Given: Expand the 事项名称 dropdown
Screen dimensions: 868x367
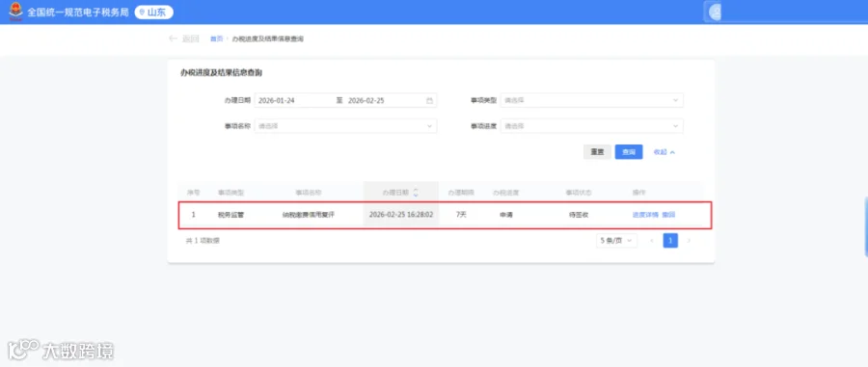Looking at the screenshot, I should click(345, 126).
